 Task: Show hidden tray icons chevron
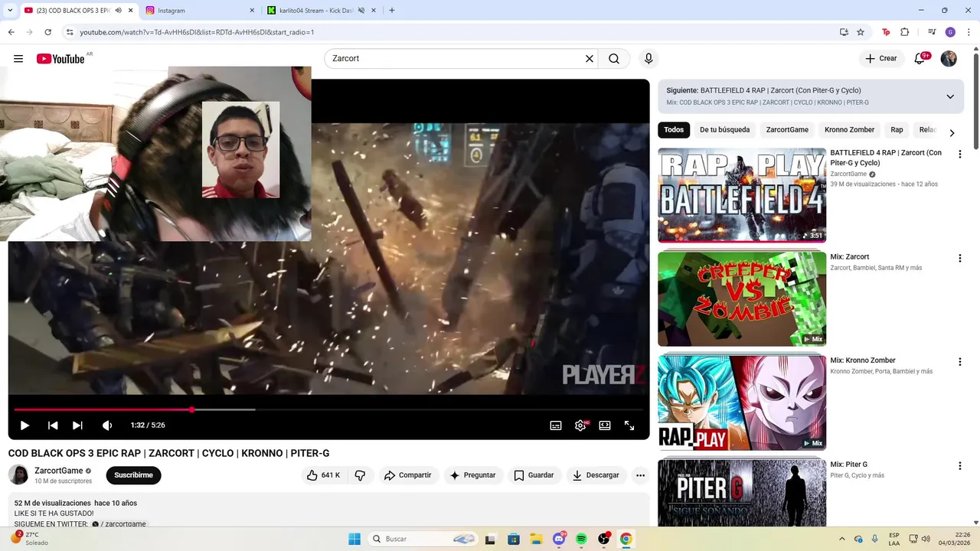pyautogui.click(x=842, y=539)
